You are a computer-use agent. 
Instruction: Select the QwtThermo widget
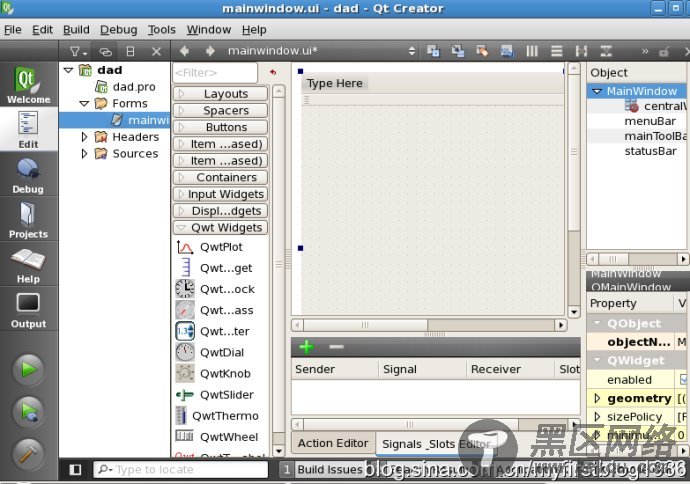coord(217,416)
